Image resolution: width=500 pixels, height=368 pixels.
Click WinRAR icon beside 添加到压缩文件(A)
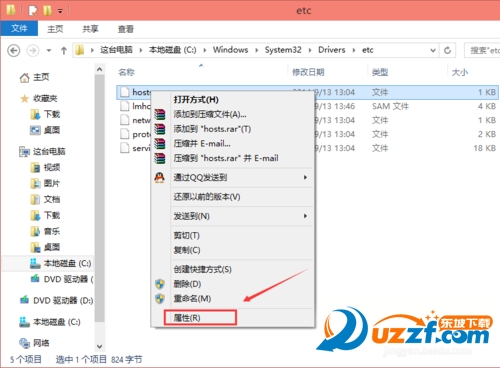tap(160, 114)
